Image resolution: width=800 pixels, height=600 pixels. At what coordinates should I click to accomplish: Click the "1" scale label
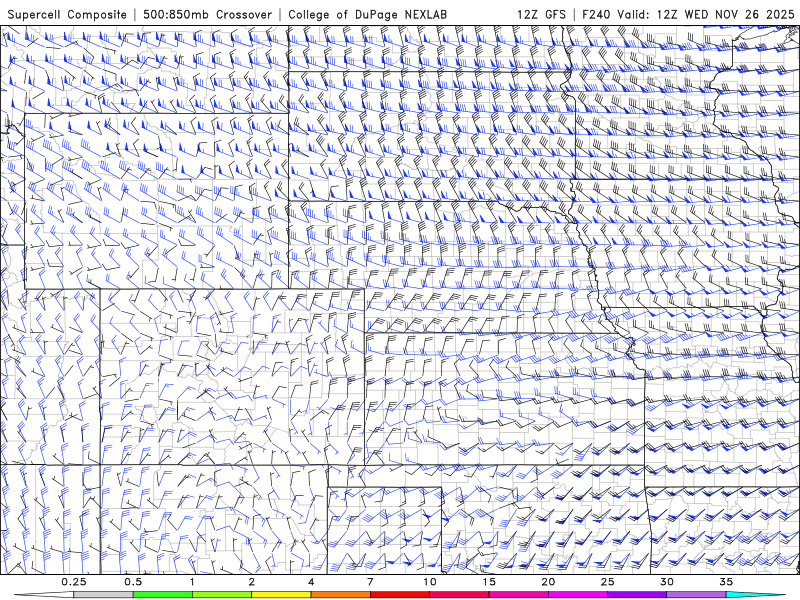click(192, 582)
